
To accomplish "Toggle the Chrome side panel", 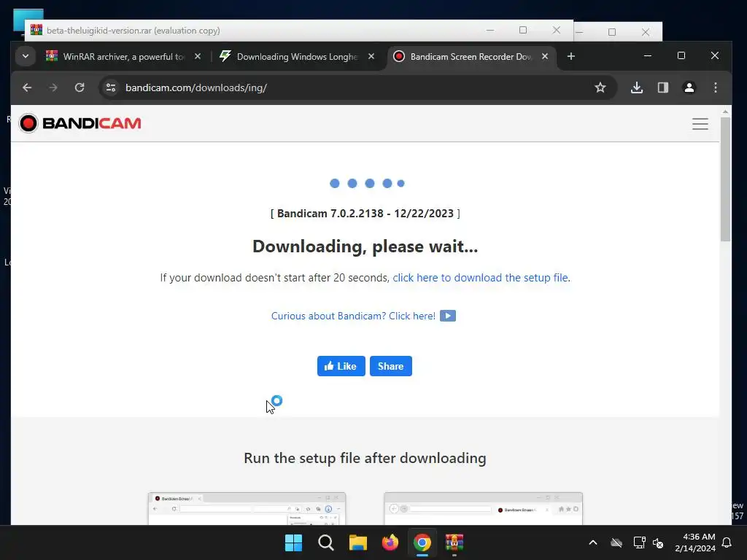I will click(x=663, y=87).
